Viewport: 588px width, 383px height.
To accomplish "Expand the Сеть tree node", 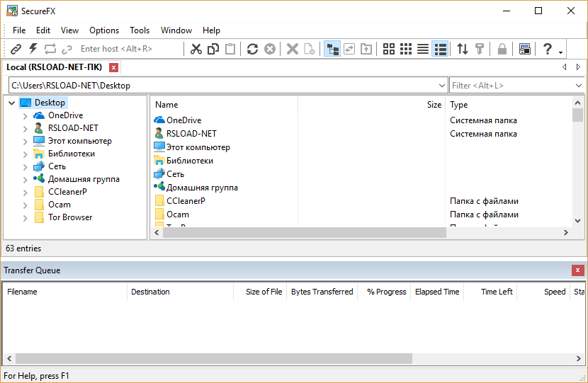I will (25, 167).
